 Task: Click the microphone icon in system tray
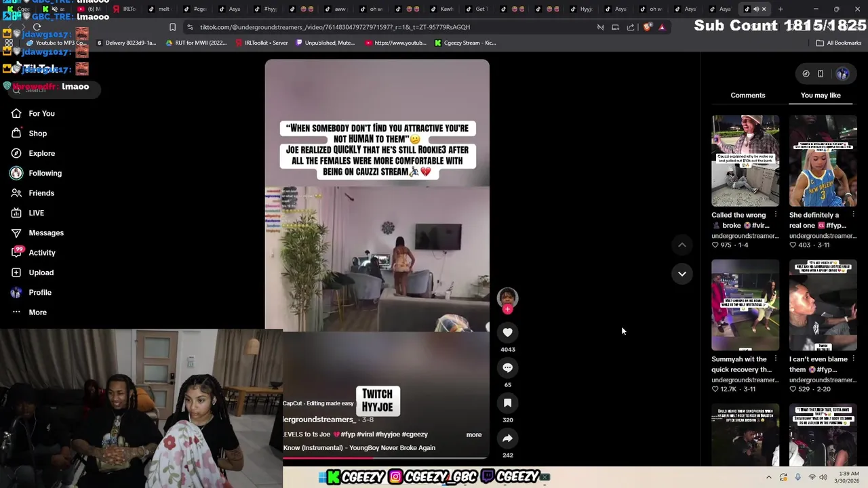(x=797, y=477)
